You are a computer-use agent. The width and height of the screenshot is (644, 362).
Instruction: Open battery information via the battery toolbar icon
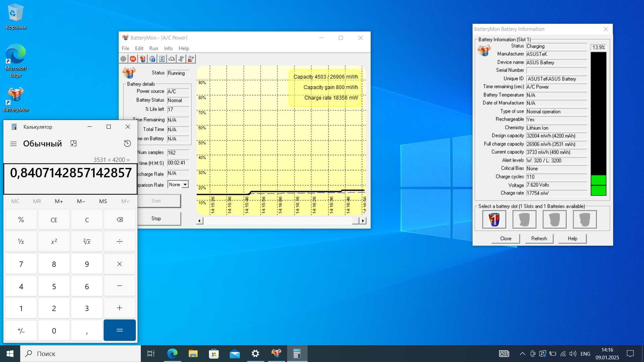[x=143, y=59]
